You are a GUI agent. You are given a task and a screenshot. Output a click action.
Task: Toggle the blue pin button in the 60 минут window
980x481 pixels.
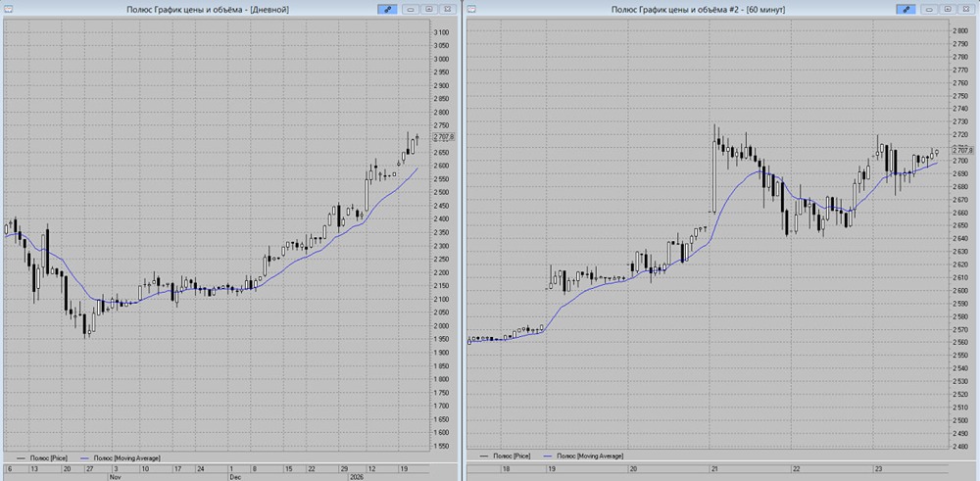pos(905,10)
